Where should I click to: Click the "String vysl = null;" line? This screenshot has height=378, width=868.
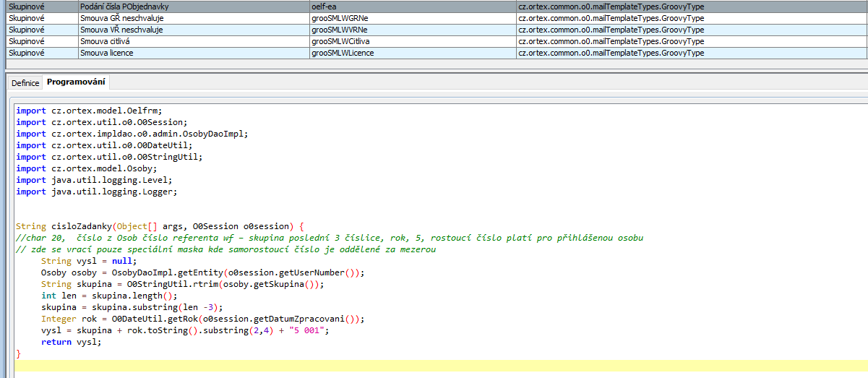click(88, 261)
